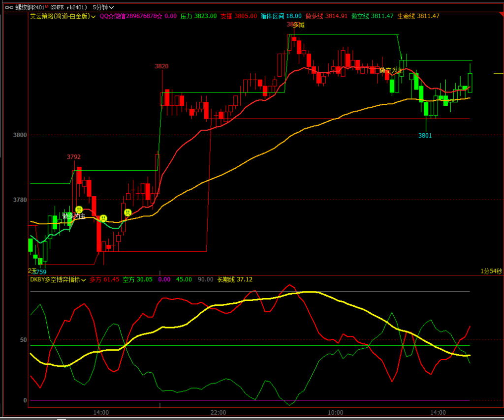Click the 22:00 time axis marker
The height and width of the screenshot is (420, 504).
[218, 412]
